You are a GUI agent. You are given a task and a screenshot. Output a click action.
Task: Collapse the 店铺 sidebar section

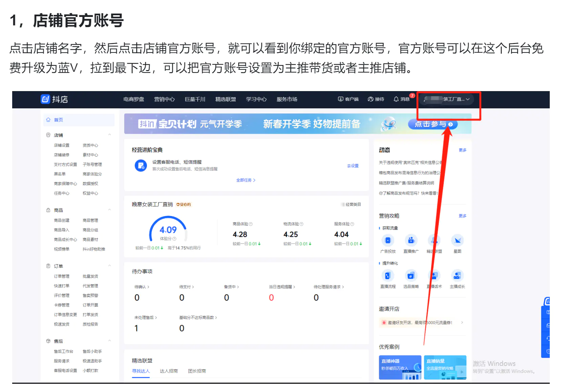click(x=109, y=134)
